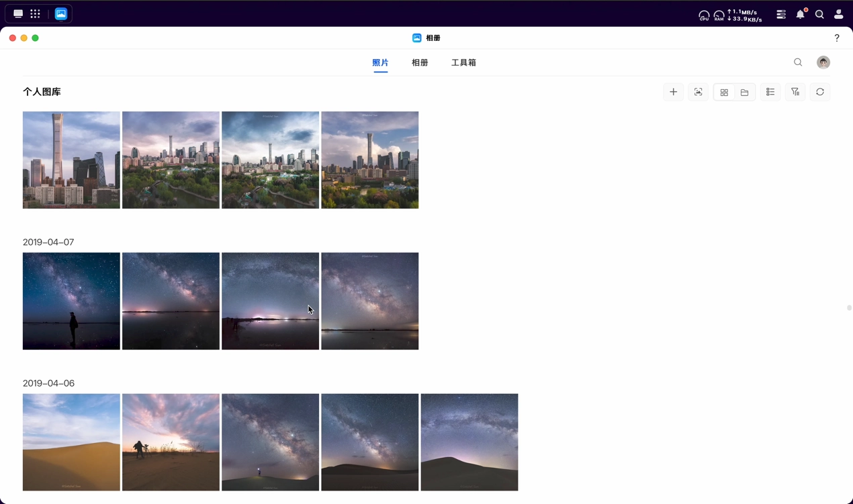The image size is (853, 504).
Task: Switch to folder view mode
Action: coord(744,92)
